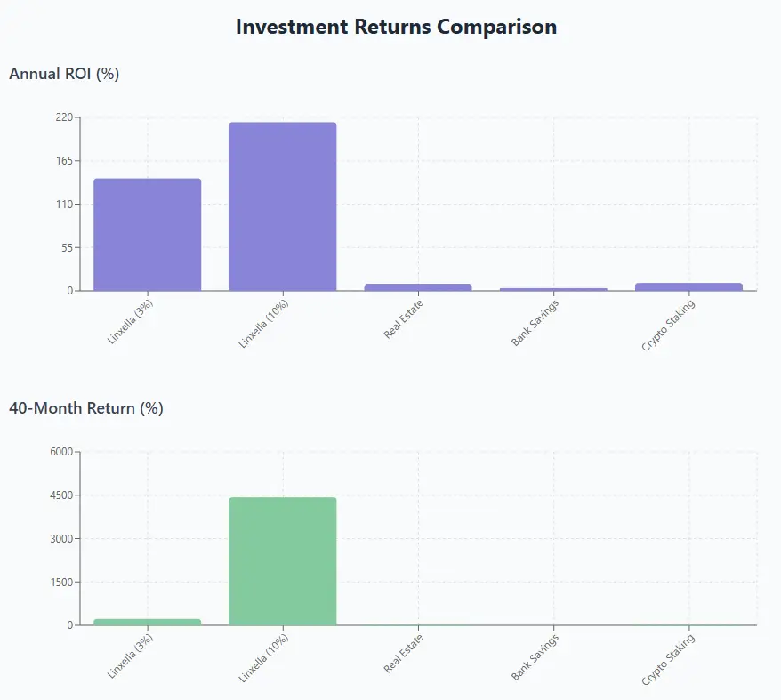Click Linxella (10%) green bar in 40-Month chart
Image resolution: width=781 pixels, height=700 pixels.
pos(283,561)
